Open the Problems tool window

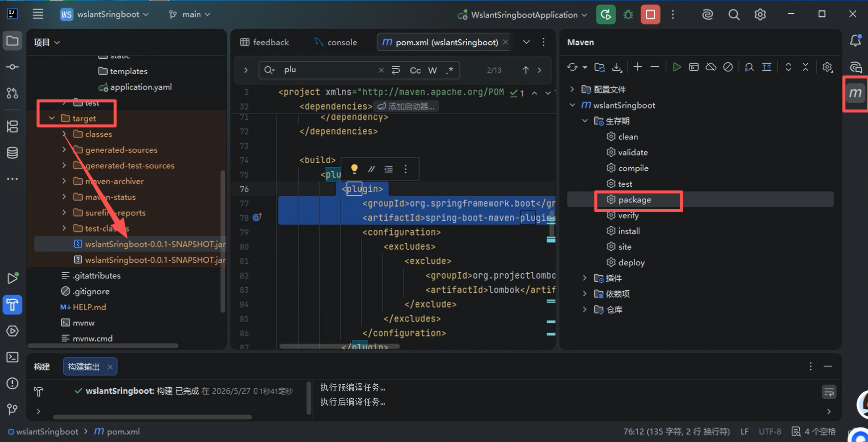coord(12,383)
